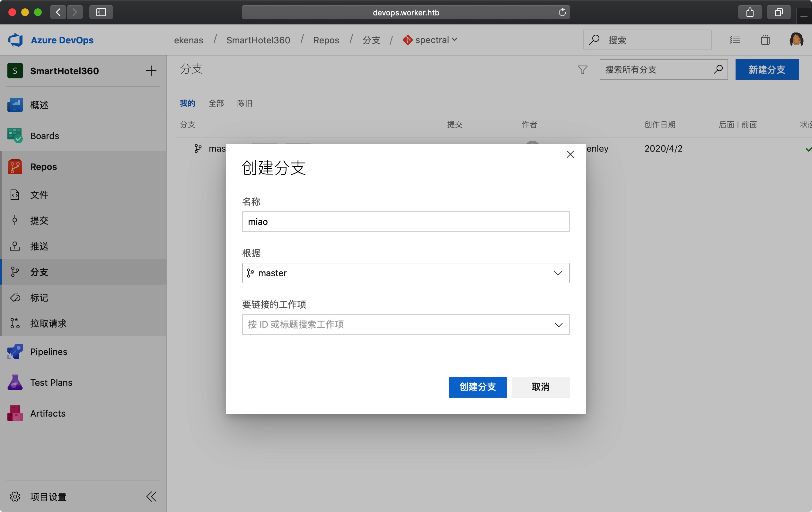The width and height of the screenshot is (812, 512).
Task: Click the Azure DevOps logo icon
Action: 15,40
